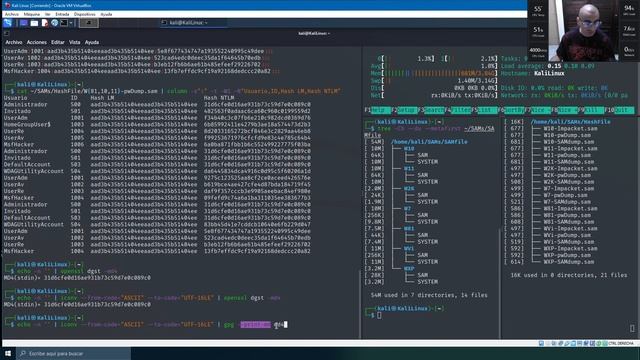Open VirtualBox Dispositivos menu

[x=84, y=14]
